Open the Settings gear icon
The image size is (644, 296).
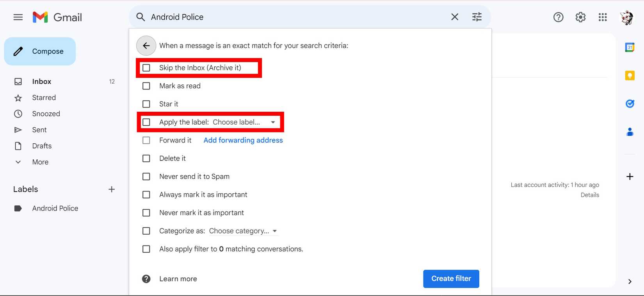click(580, 17)
